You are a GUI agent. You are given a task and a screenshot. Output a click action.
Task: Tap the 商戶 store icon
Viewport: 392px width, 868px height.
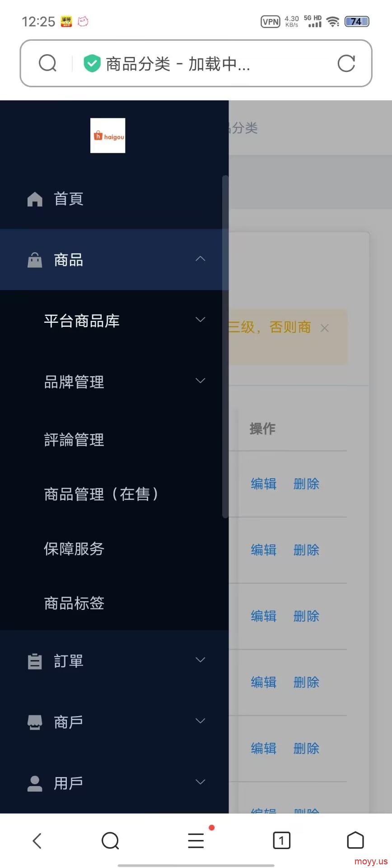tap(35, 722)
